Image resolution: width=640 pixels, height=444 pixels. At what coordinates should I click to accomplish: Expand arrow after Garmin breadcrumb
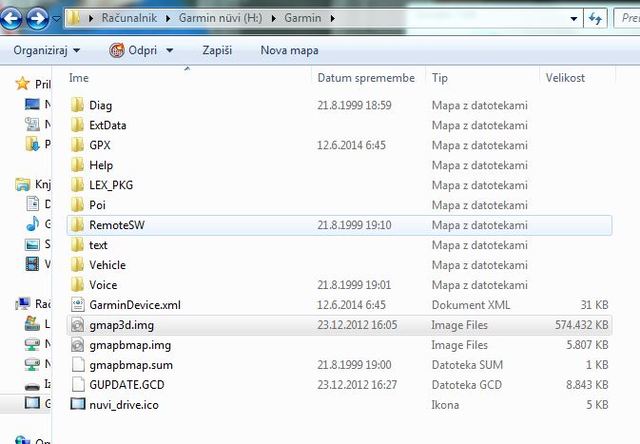tap(332, 18)
